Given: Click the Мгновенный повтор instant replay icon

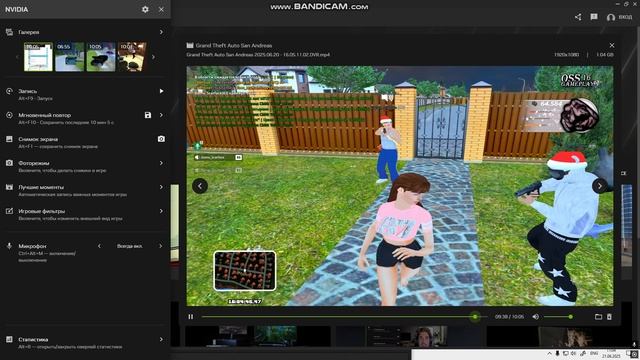Looking at the screenshot, I should click(x=9, y=115).
